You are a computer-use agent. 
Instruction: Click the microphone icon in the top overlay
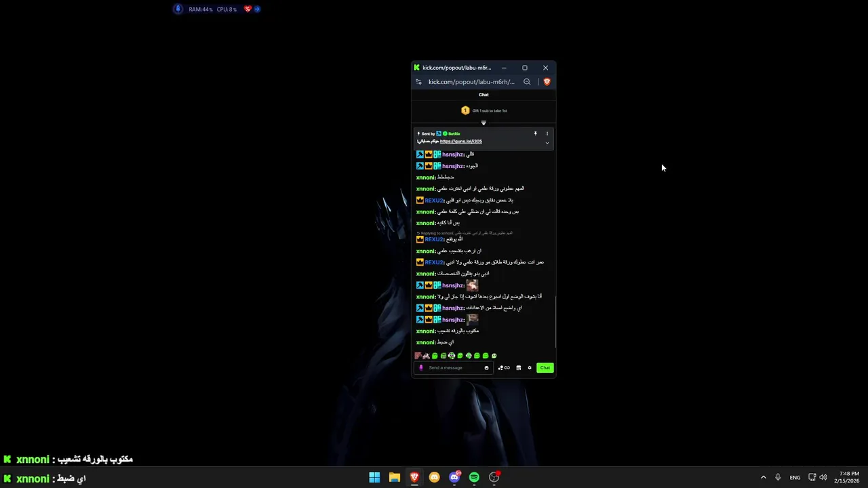click(x=178, y=9)
